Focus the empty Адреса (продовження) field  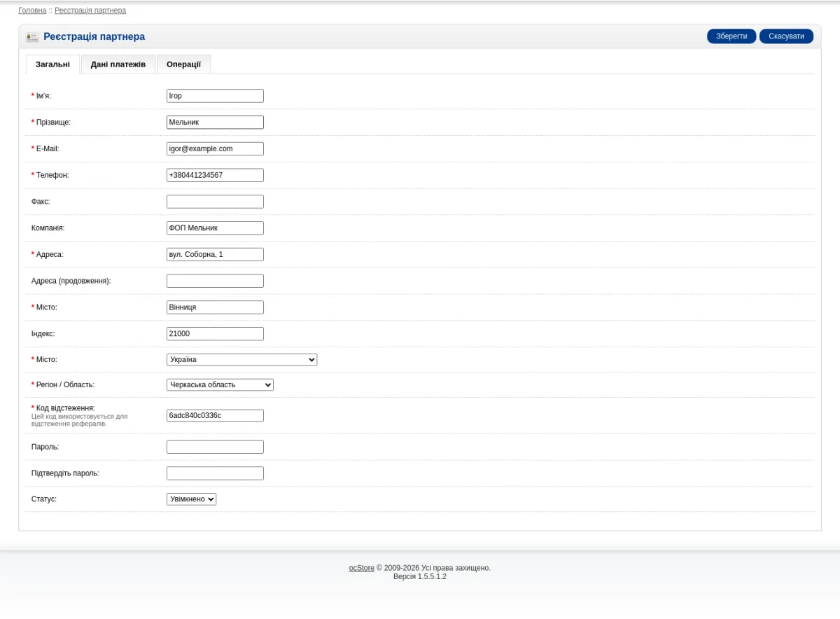pyautogui.click(x=215, y=281)
